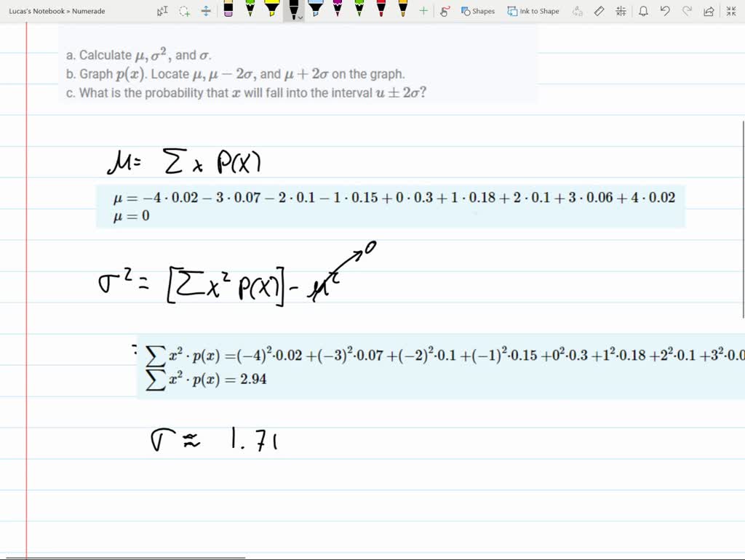Enable ink to math conversion

[621, 11]
